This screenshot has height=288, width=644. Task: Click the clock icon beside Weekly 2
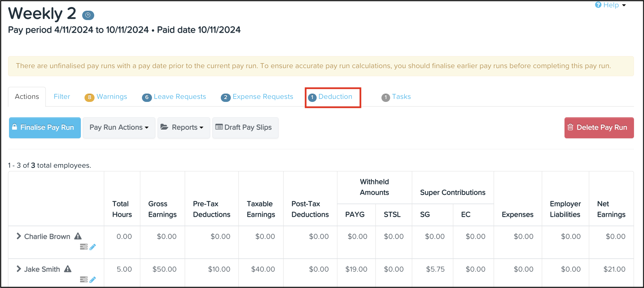pos(88,15)
